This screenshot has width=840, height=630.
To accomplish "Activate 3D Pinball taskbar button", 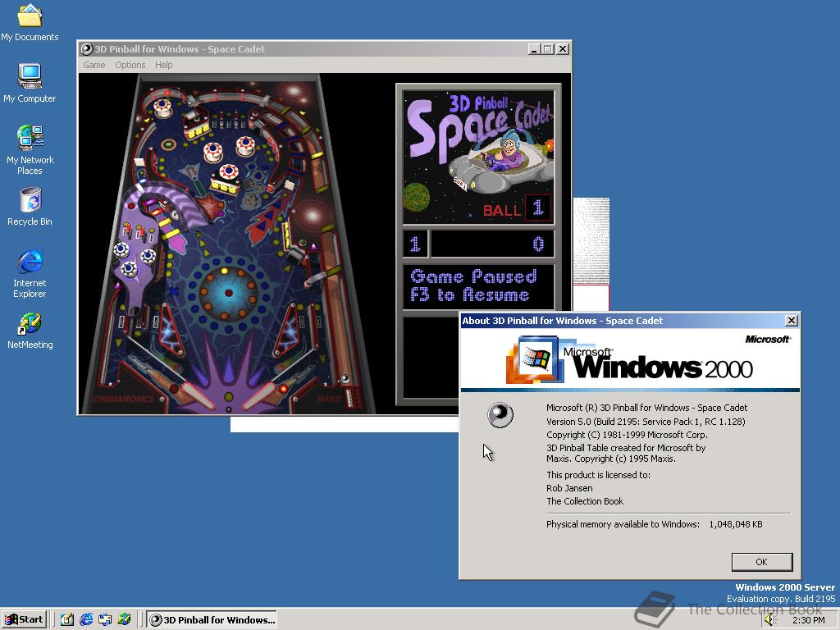I will [212, 619].
